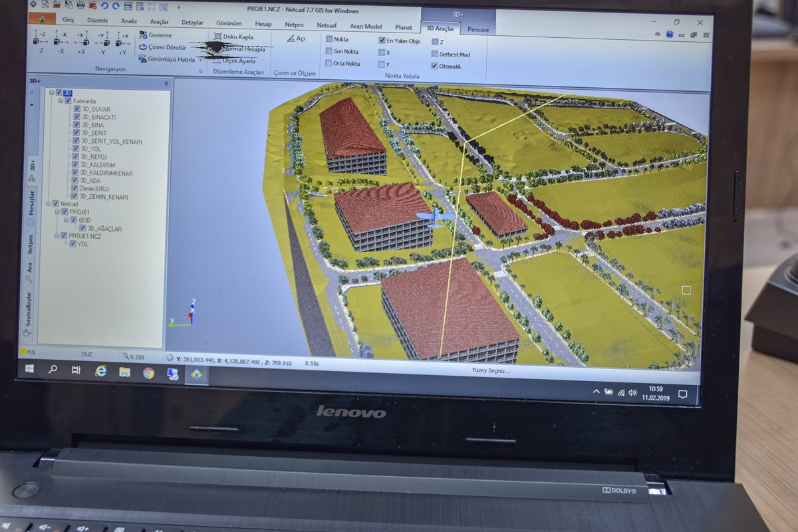
Task: Collapse the PROJE1.NCZ tree node
Action: point(57,236)
